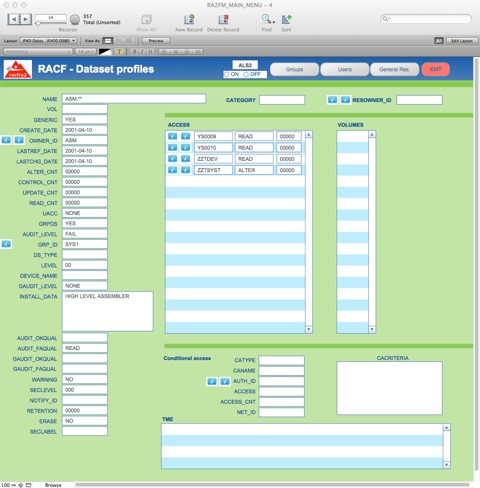Click the yellow T text highlight icon
480x488 pixels.
pos(119,52)
